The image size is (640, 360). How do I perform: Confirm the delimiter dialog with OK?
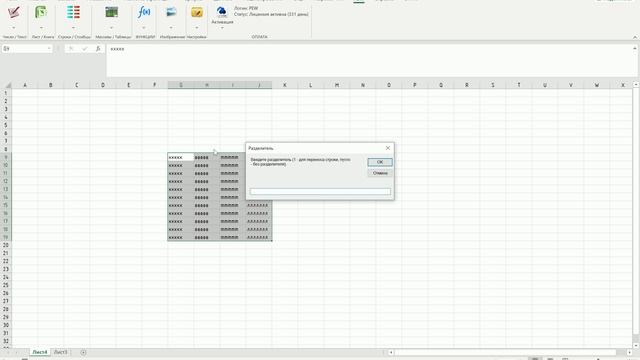point(380,162)
